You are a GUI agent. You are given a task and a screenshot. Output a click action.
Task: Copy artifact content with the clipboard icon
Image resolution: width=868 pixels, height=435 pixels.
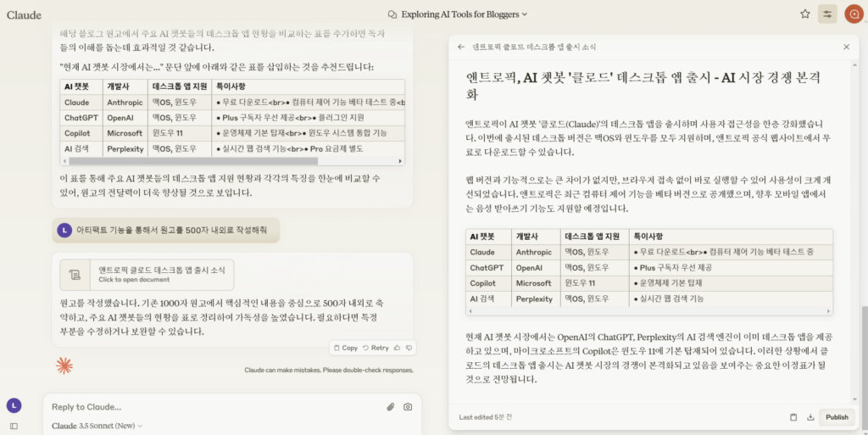tap(793, 417)
